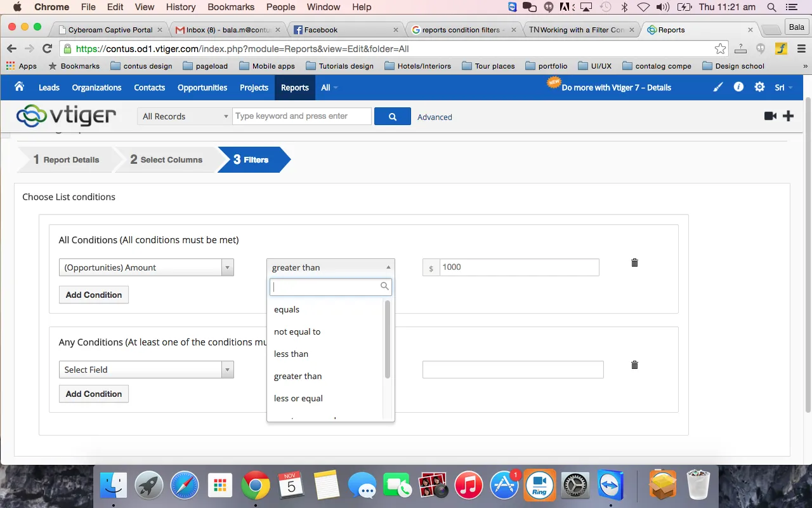Image resolution: width=812 pixels, height=508 pixels.
Task: Focus the empty value field under Any Conditions
Action: click(513, 370)
